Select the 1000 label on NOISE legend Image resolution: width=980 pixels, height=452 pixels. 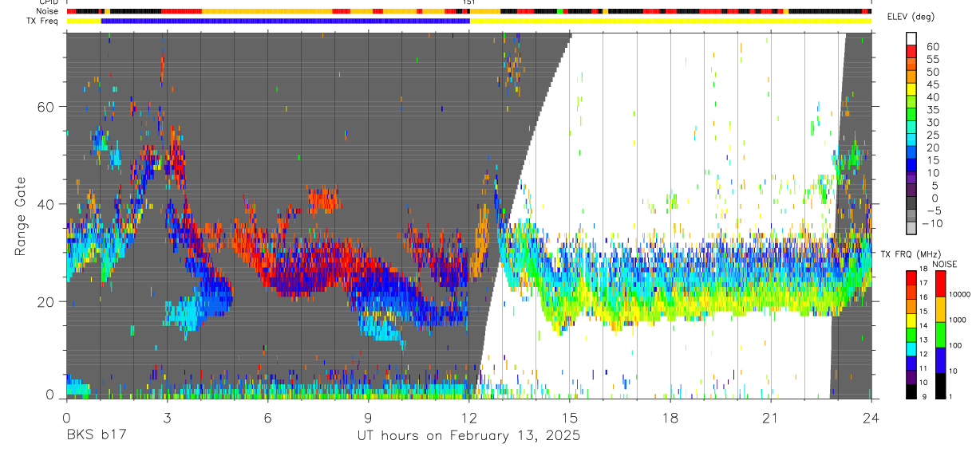(x=956, y=320)
